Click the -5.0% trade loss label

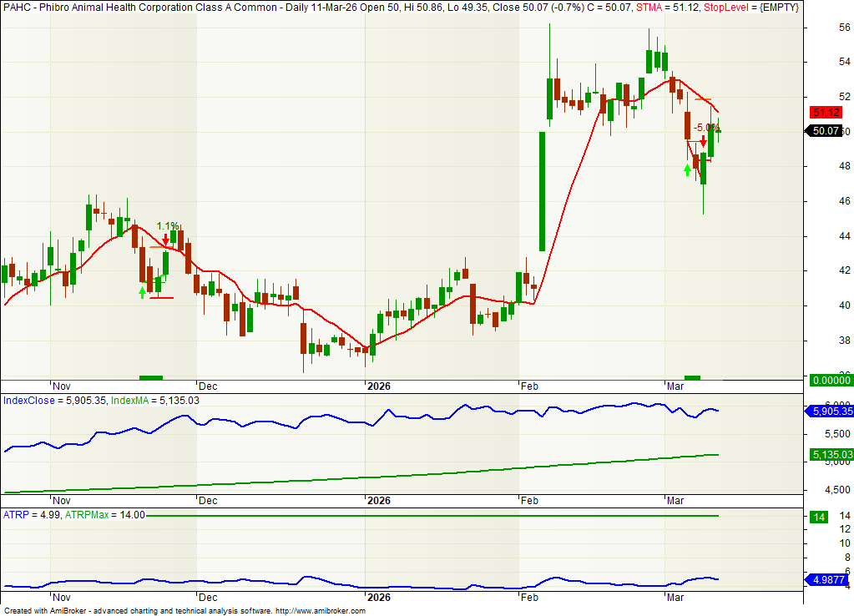707,128
